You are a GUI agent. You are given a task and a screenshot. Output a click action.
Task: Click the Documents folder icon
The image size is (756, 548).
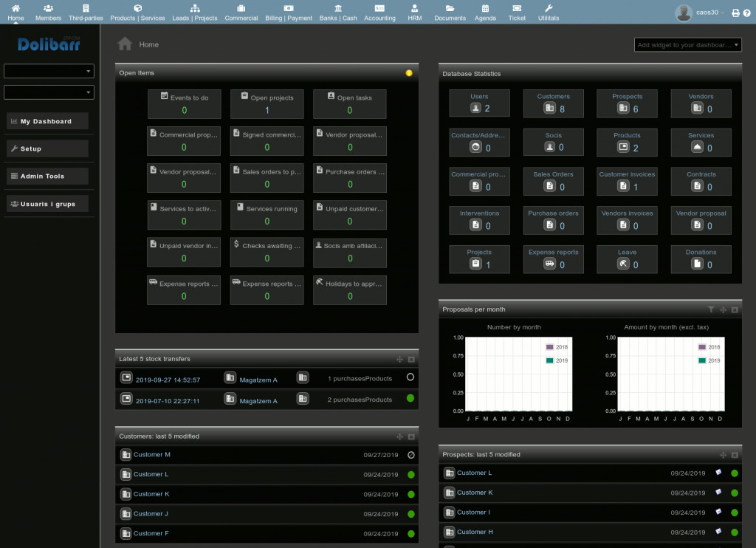[450, 8]
